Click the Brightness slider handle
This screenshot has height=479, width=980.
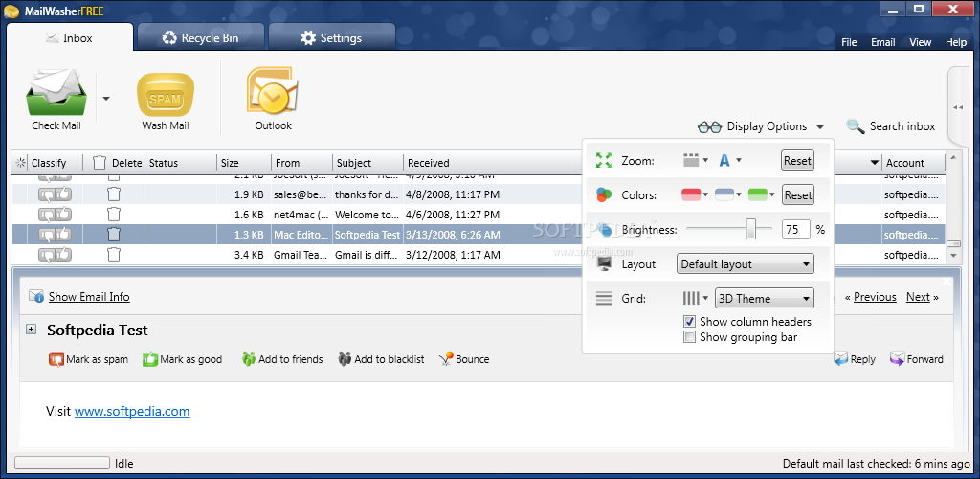pyautogui.click(x=751, y=229)
